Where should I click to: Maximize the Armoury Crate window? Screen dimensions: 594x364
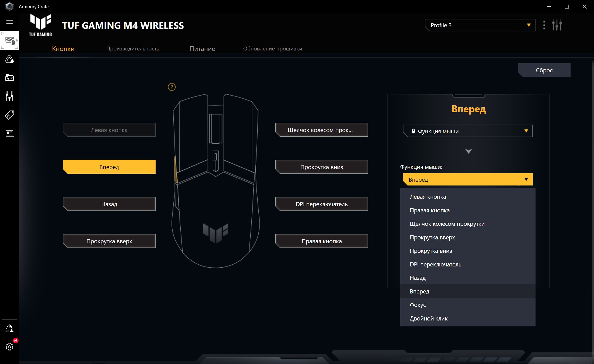point(567,6)
